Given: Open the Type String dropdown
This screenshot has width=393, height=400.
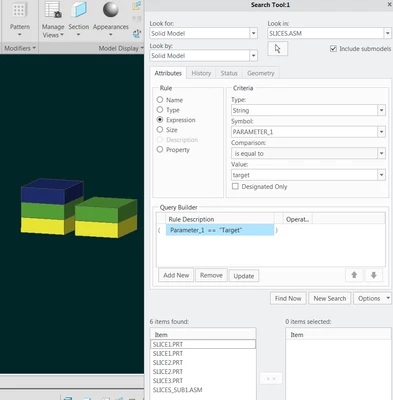Looking at the screenshot, I should [x=381, y=110].
